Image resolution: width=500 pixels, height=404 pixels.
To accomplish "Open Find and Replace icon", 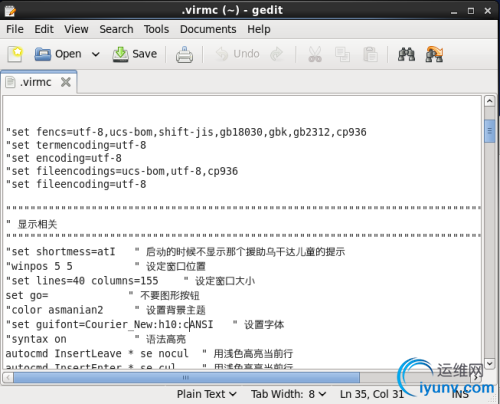I will [x=434, y=54].
